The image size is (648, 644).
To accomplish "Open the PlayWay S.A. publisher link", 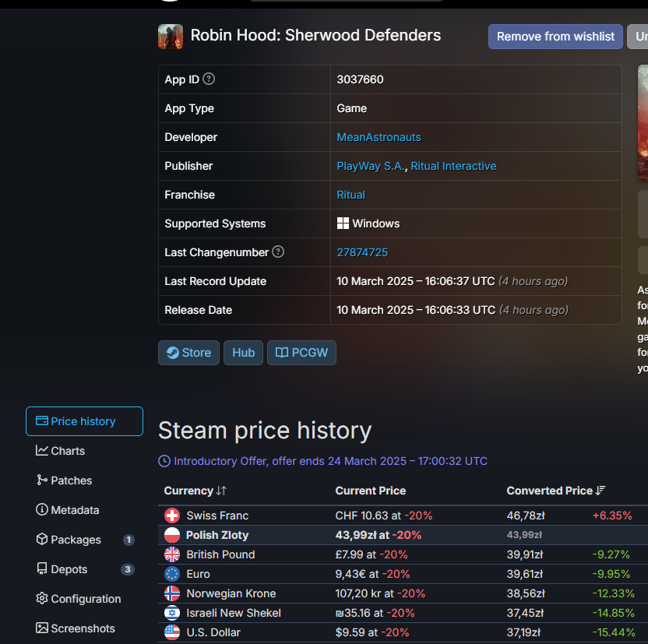I will [371, 166].
